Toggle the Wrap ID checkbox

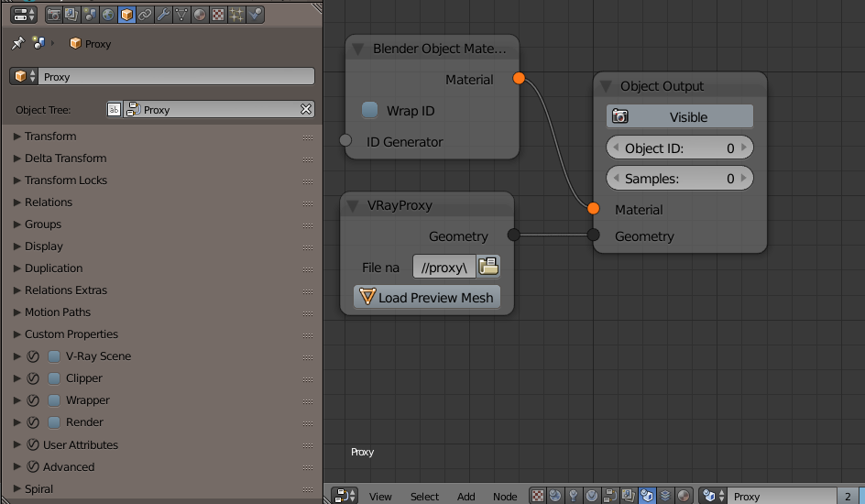[369, 110]
